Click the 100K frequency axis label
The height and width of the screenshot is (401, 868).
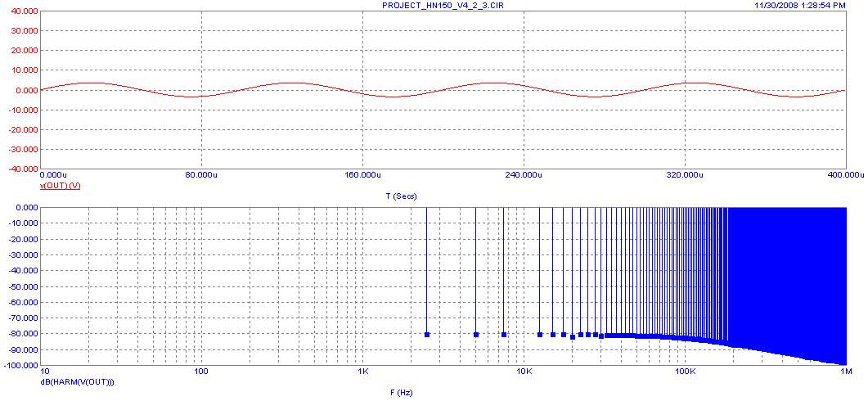click(x=685, y=371)
